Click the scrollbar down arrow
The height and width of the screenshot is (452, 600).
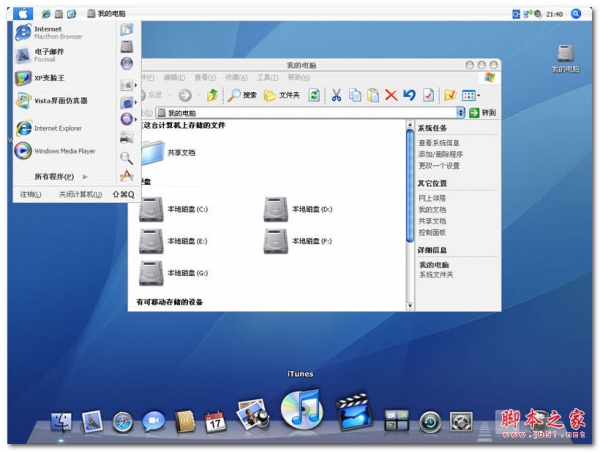point(410,306)
